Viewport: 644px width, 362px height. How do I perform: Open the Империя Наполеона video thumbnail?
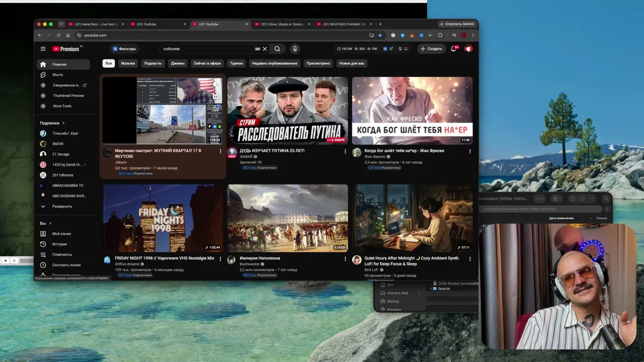point(287,218)
